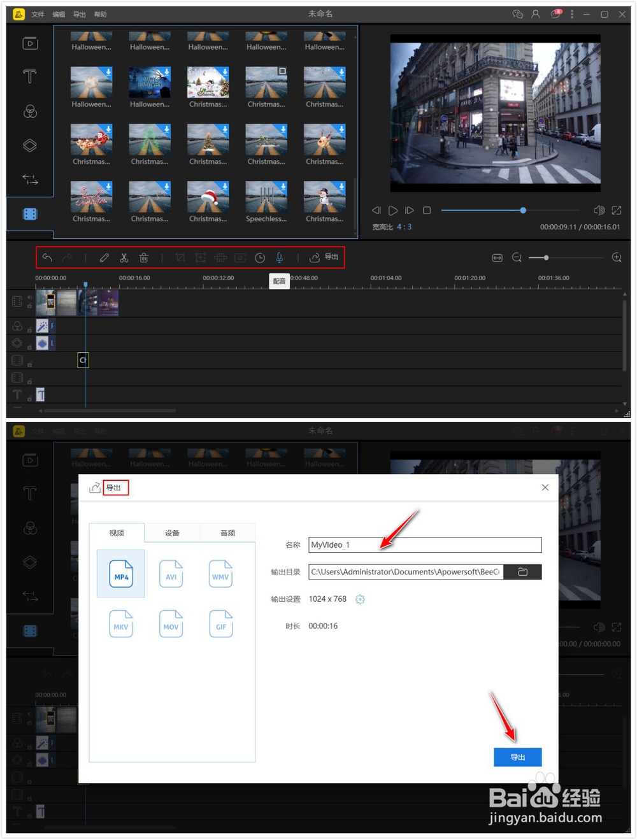
Task: Redo the edit in the timeline toolbar
Action: [67, 257]
